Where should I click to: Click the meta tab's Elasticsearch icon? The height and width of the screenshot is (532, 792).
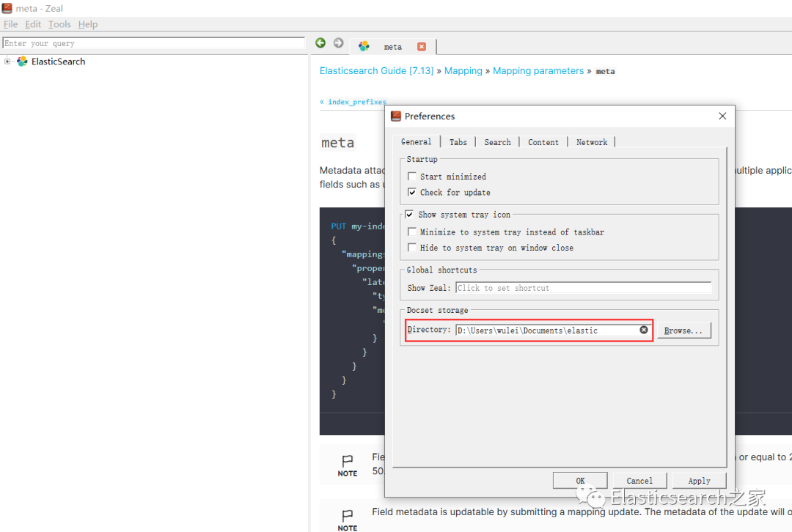click(x=364, y=46)
